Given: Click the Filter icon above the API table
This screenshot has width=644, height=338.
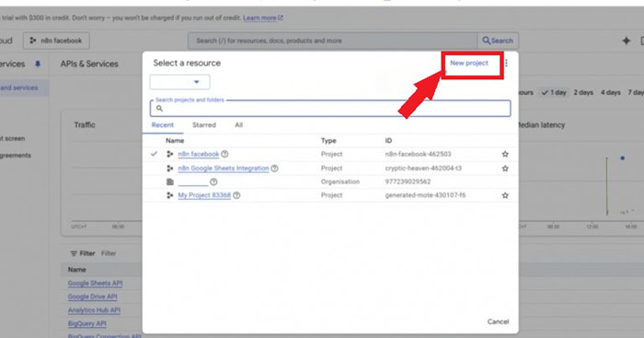Looking at the screenshot, I should pos(74,253).
